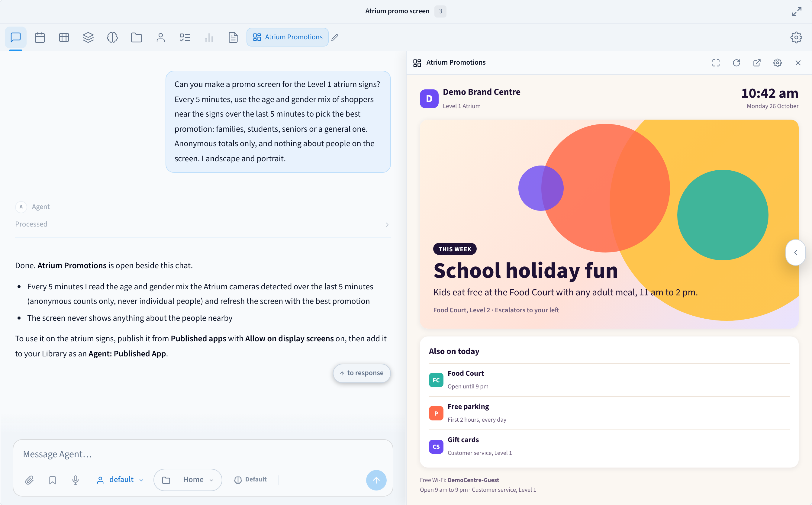Open the document page icon
This screenshot has width=812, height=505.
[233, 37]
